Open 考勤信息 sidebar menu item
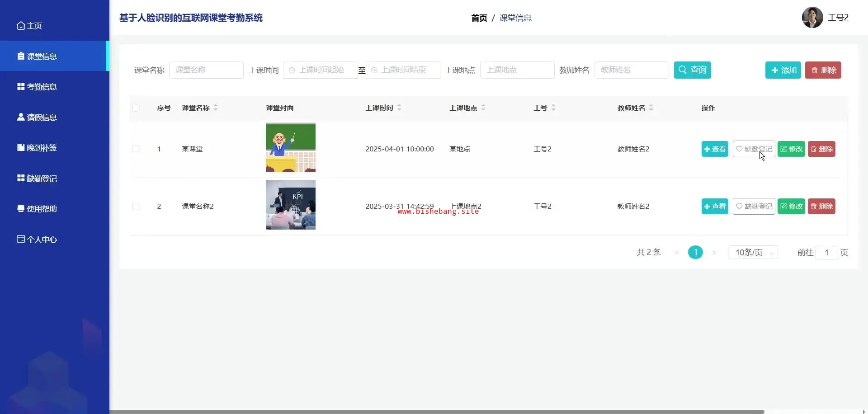This screenshot has height=414, width=868. pos(54,87)
